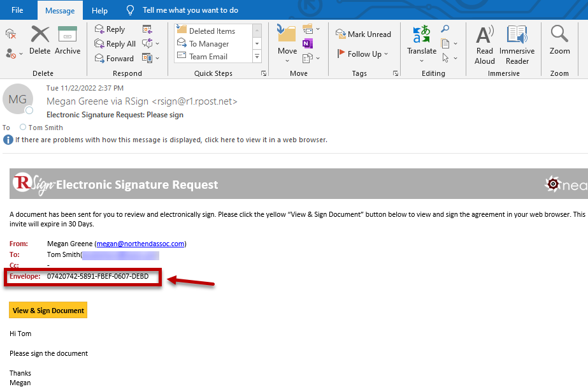This screenshot has width=588, height=389.
Task: Click Quick Steps gallery down arrow
Action: [257, 43]
